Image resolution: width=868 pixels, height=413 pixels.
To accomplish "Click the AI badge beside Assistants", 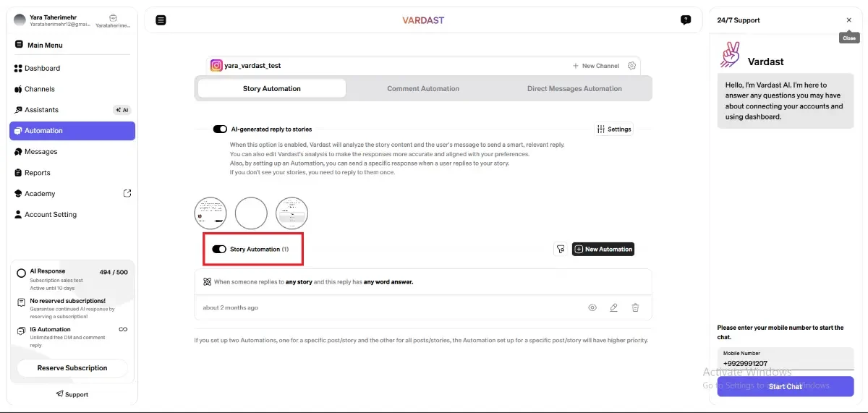I will coord(122,110).
